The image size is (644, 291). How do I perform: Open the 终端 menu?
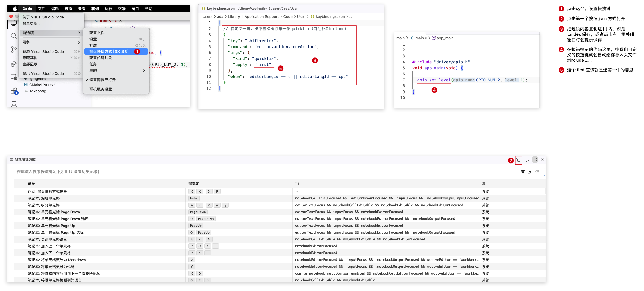(x=122, y=9)
